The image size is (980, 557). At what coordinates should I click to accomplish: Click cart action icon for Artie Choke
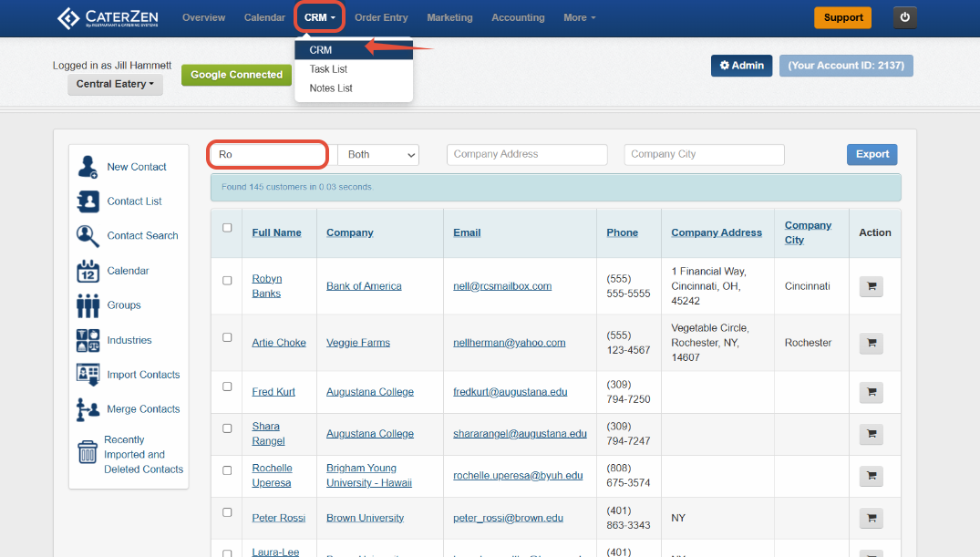pyautogui.click(x=872, y=343)
